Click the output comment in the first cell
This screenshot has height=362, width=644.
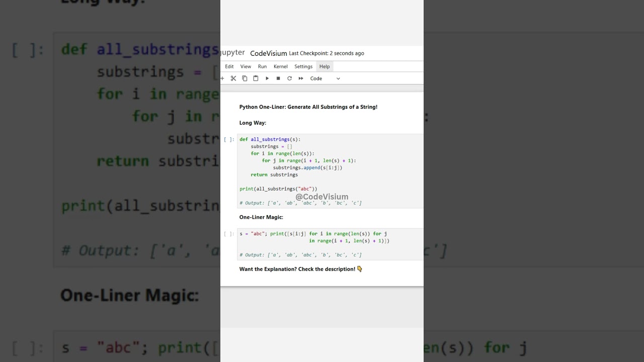pos(300,203)
